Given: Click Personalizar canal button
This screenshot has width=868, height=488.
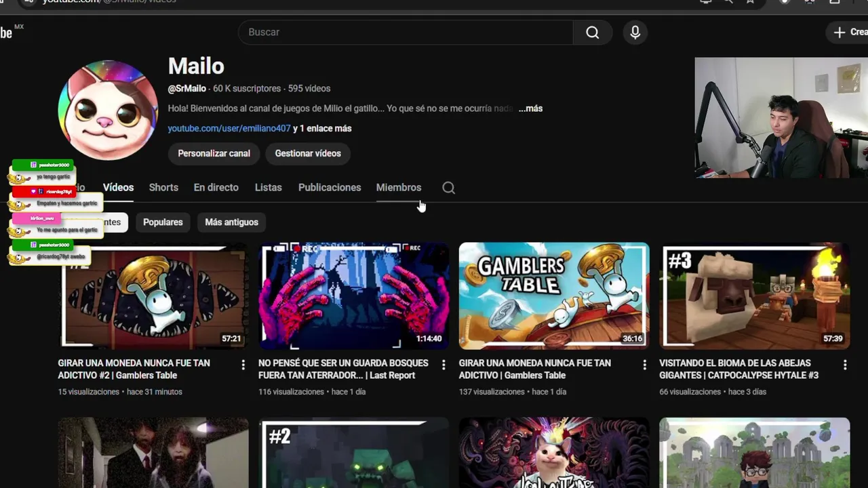Looking at the screenshot, I should pyautogui.click(x=214, y=154).
